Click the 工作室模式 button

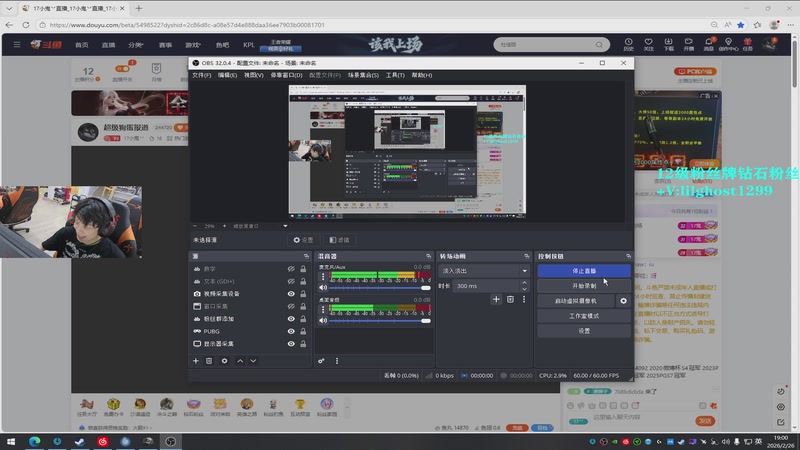[584, 316]
